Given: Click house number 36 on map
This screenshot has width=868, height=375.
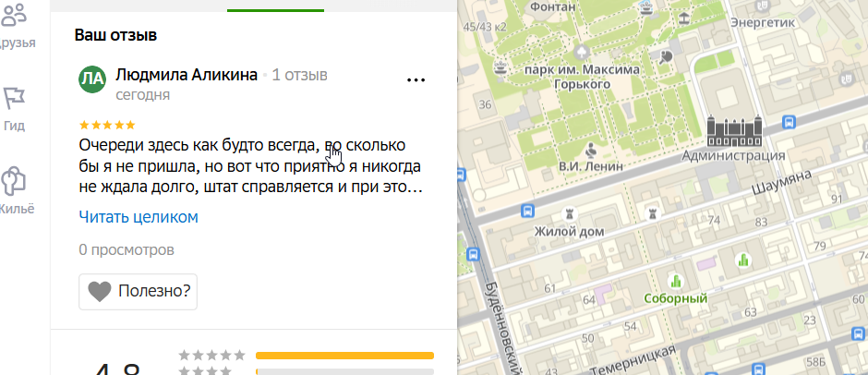Looking at the screenshot, I should (x=486, y=104).
